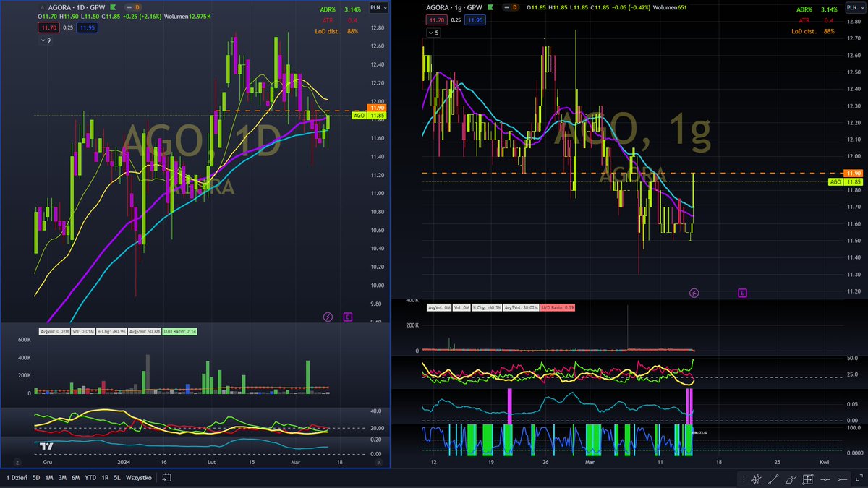Select the 1R time range

point(106,478)
